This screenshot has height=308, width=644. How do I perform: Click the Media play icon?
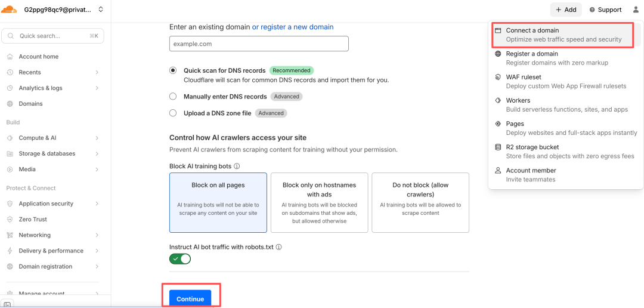pos(10,169)
